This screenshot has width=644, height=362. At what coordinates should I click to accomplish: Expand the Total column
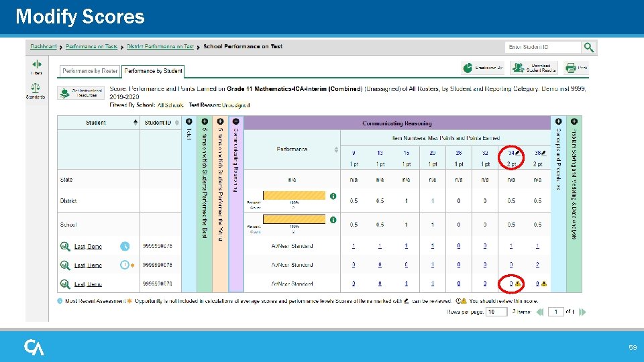coord(189,121)
